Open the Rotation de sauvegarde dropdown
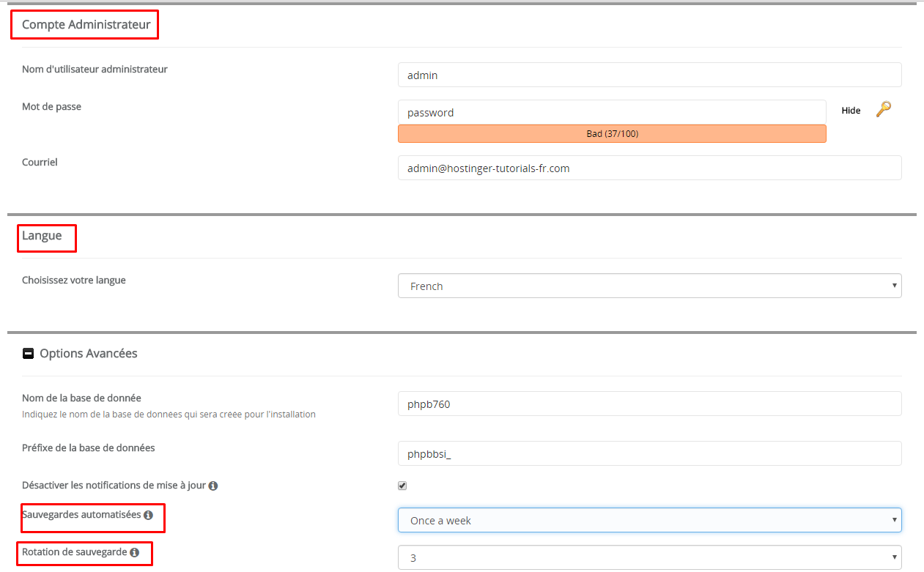The width and height of the screenshot is (924, 572). pos(649,557)
